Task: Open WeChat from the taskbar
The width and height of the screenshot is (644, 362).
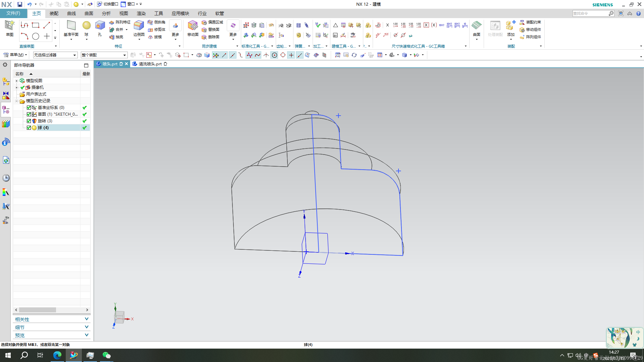Action: (x=106, y=355)
